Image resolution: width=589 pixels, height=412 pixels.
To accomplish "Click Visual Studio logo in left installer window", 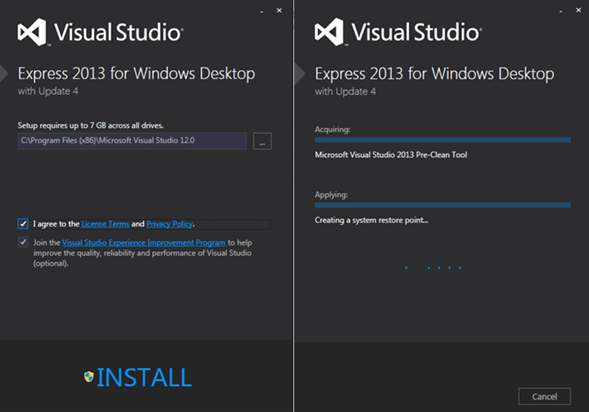I will 100,32.
